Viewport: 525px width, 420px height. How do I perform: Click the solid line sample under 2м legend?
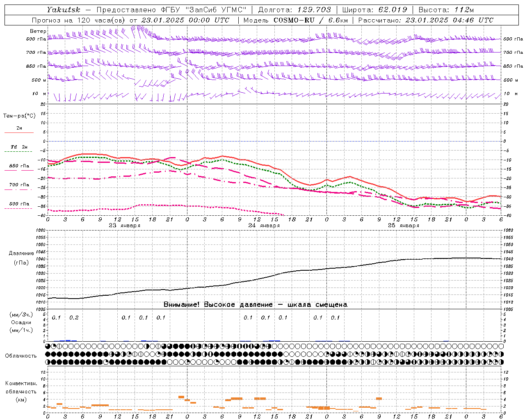[x=19, y=132]
